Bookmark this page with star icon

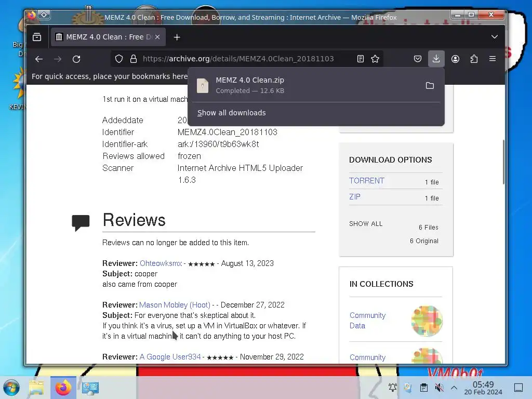click(375, 59)
